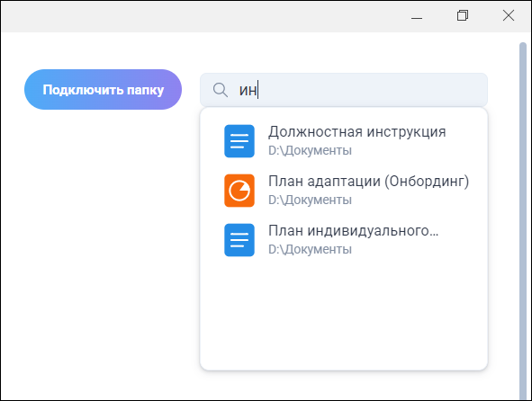Restore down the window
This screenshot has height=401, width=532.
pos(463,15)
